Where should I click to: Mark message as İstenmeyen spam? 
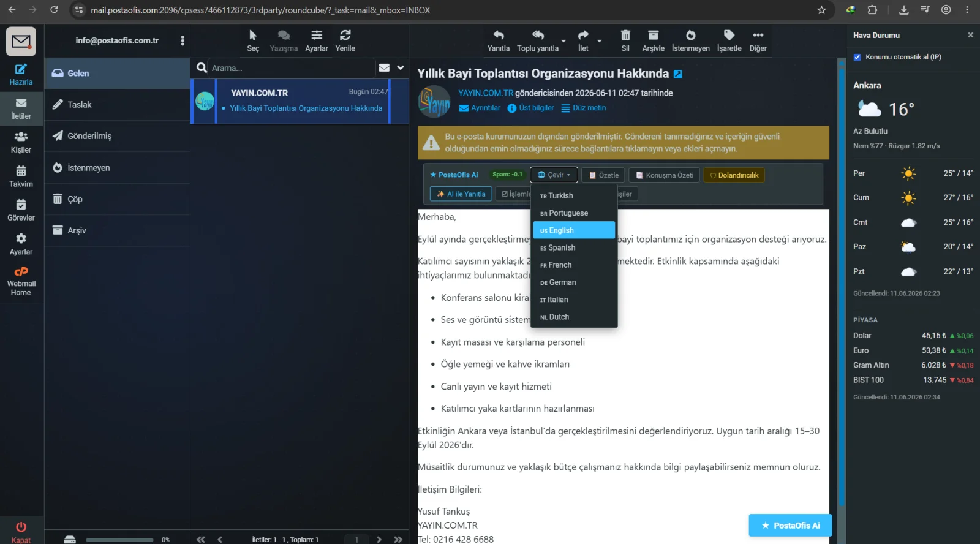click(x=691, y=40)
